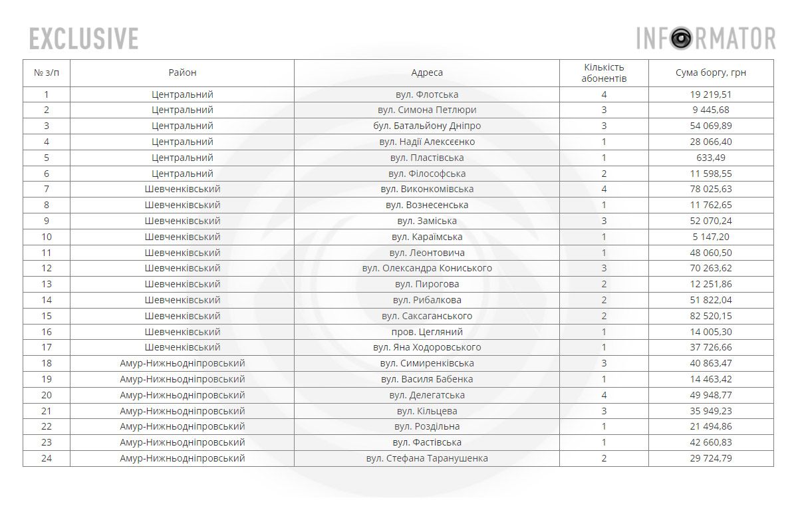The height and width of the screenshot is (532, 798).
Task: Click the "Сума боргу, грн" header
Action: pos(711,72)
